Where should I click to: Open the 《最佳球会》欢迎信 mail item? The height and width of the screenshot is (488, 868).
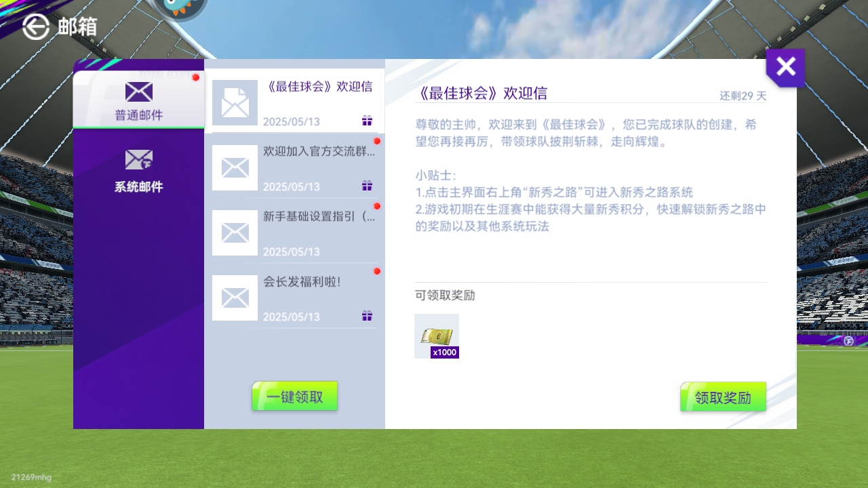point(317,102)
